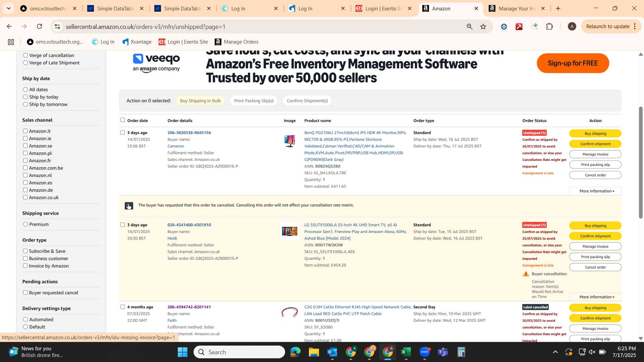Image resolution: width=644 pixels, height=362 pixels.
Task: Open the site information icon in address bar
Action: click(x=57, y=26)
